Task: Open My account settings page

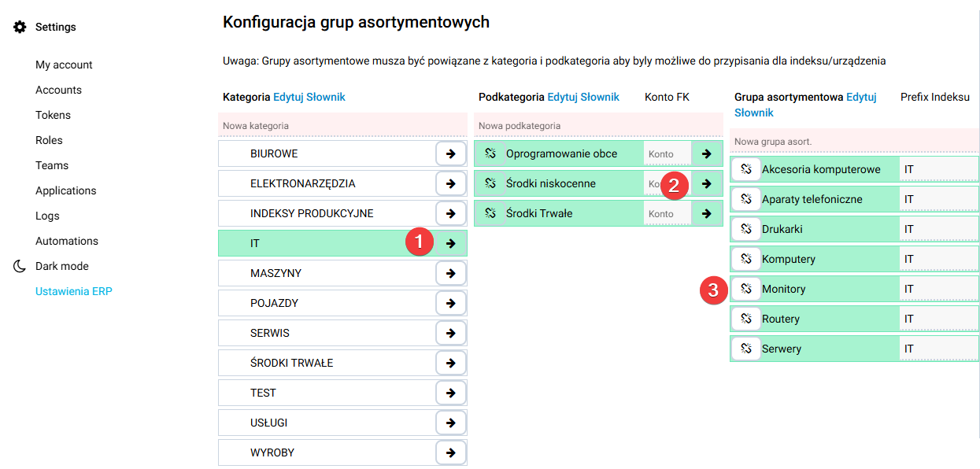Action: pyautogui.click(x=64, y=65)
